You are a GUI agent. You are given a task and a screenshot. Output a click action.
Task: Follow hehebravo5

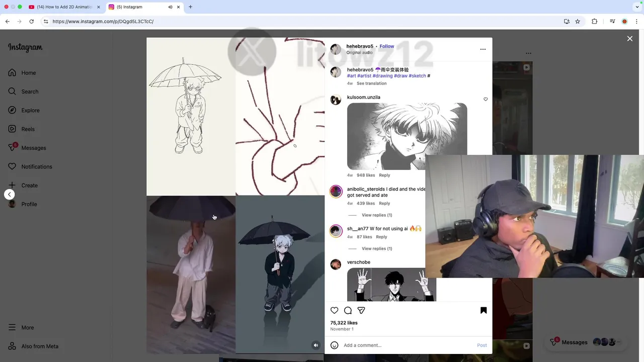pyautogui.click(x=387, y=46)
